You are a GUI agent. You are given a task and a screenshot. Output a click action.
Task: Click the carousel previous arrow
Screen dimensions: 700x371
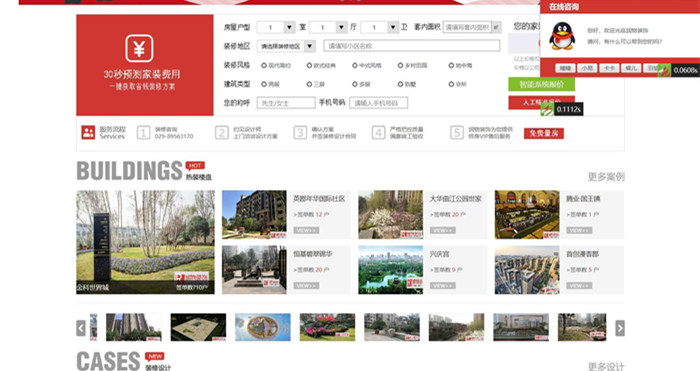click(81, 328)
